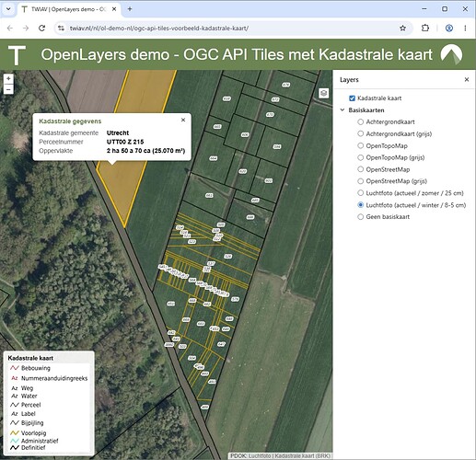Click the Bijpijling legend entry
This screenshot has width=476, height=460.
(27, 423)
